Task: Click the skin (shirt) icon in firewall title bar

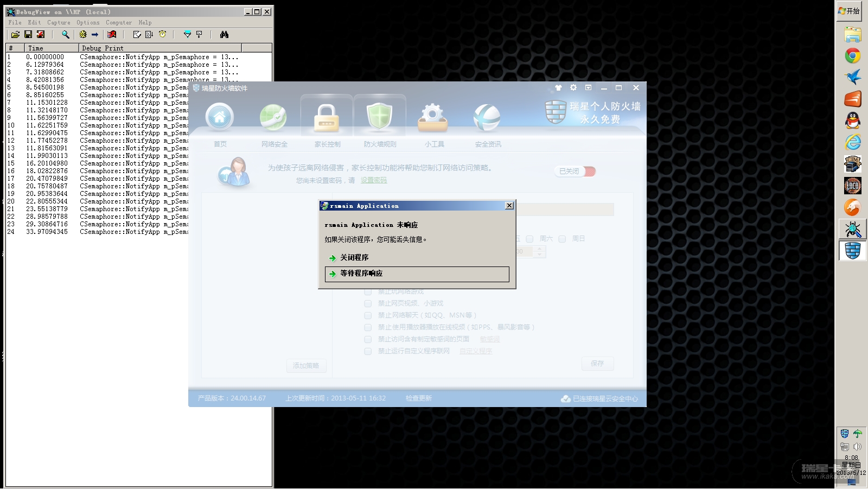Action: pos(558,87)
